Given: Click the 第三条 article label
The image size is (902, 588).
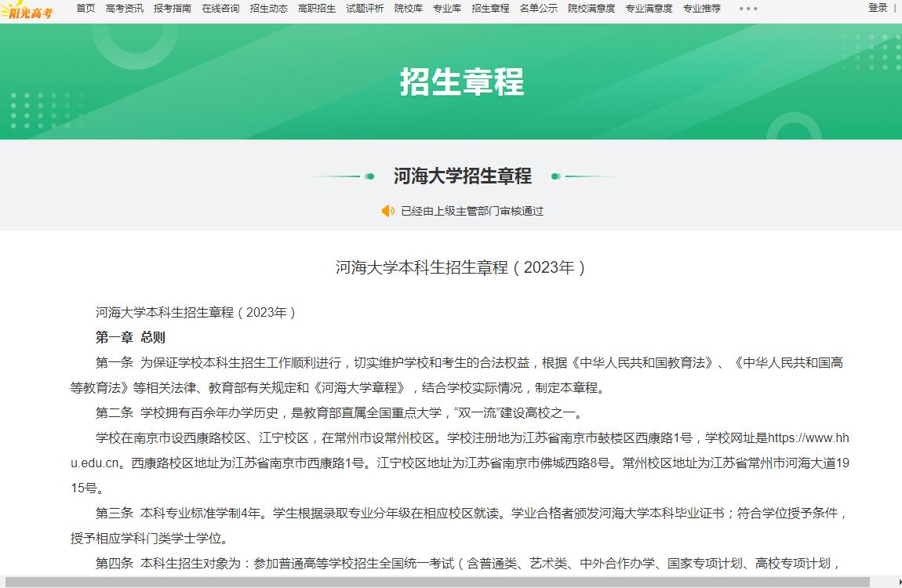Looking at the screenshot, I should click(x=115, y=513).
